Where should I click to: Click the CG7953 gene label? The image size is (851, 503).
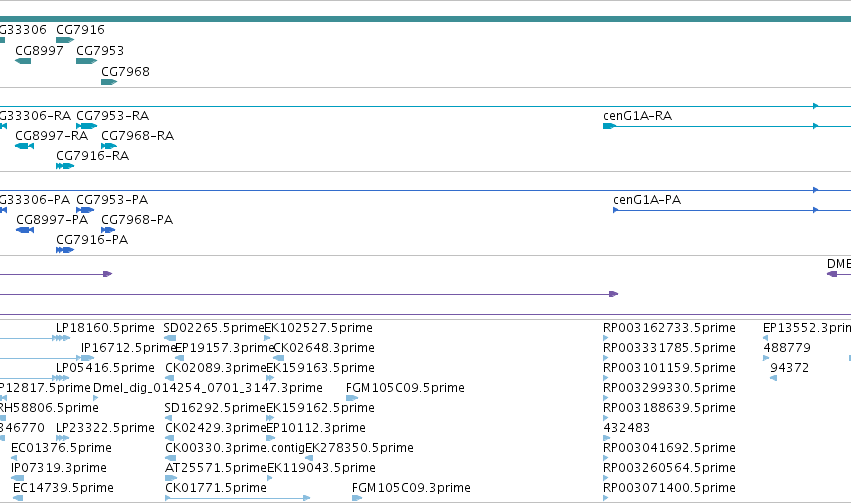point(100,50)
